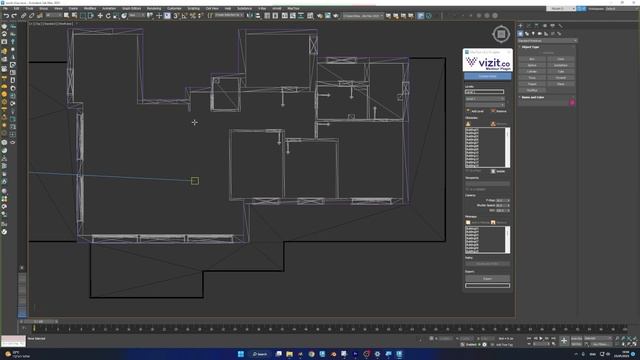640x360 pixels.
Task: Open the Modify tab in command panel
Action: click(x=529, y=26)
